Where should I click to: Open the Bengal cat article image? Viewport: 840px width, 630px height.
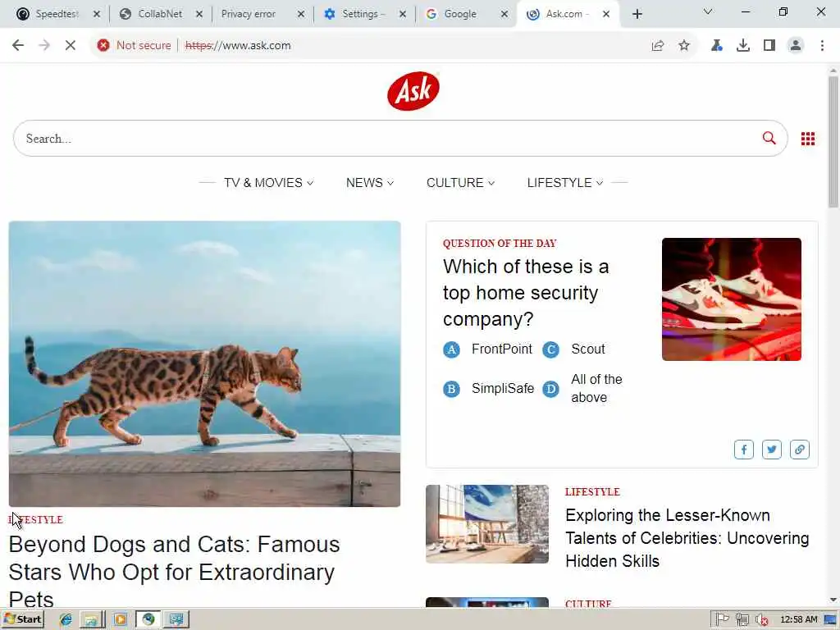(204, 363)
